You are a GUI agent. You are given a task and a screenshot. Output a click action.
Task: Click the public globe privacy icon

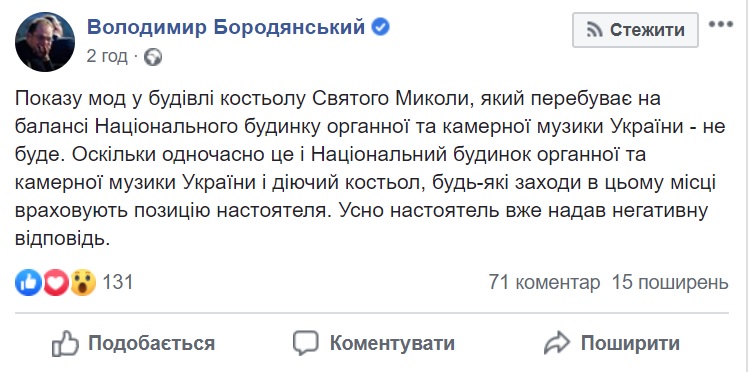(x=154, y=58)
